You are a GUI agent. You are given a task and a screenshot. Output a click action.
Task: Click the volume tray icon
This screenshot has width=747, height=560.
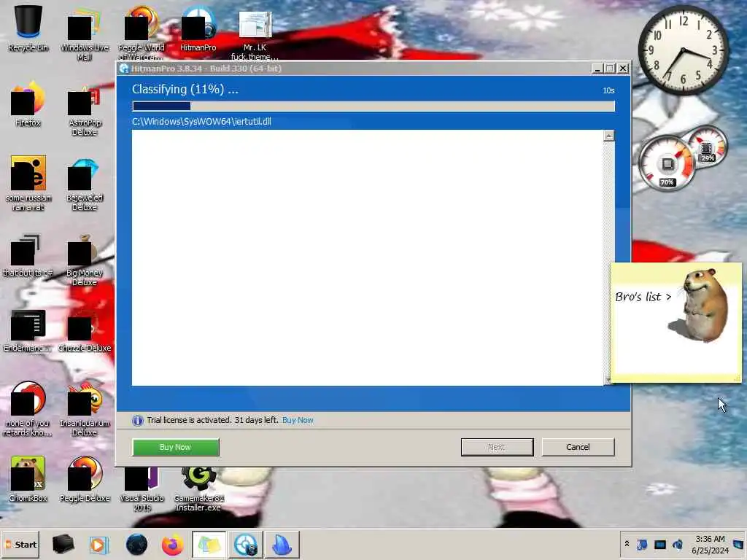click(x=678, y=544)
